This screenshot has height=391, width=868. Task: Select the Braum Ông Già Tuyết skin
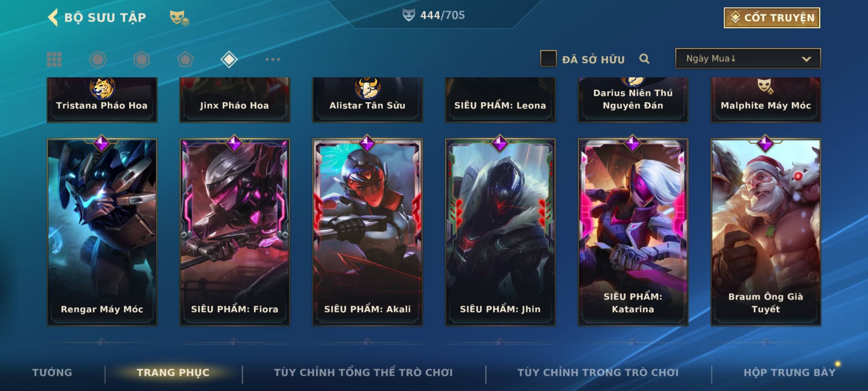pyautogui.click(x=766, y=232)
